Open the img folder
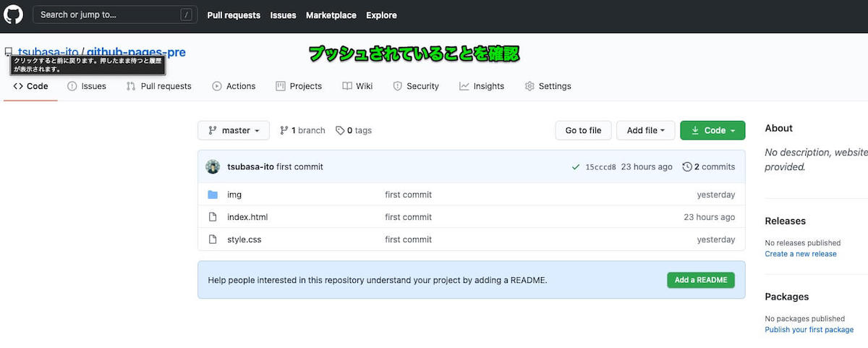The height and width of the screenshot is (348, 868). 234,195
